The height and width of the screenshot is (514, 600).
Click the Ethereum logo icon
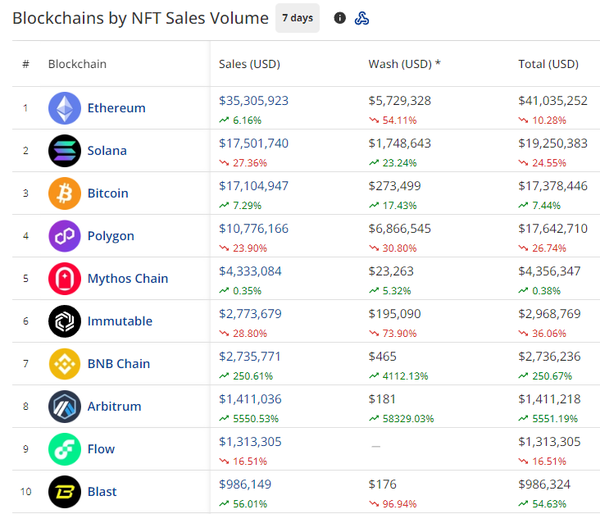click(65, 108)
